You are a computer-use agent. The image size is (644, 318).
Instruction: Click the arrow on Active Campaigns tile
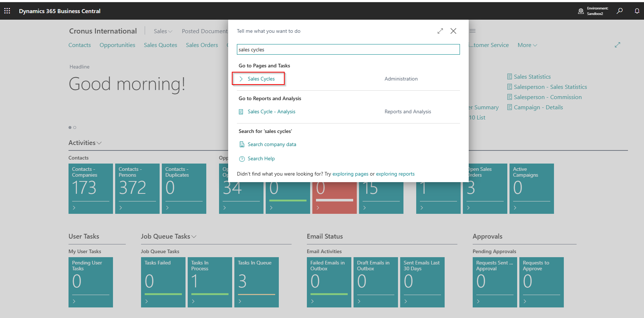515,208
